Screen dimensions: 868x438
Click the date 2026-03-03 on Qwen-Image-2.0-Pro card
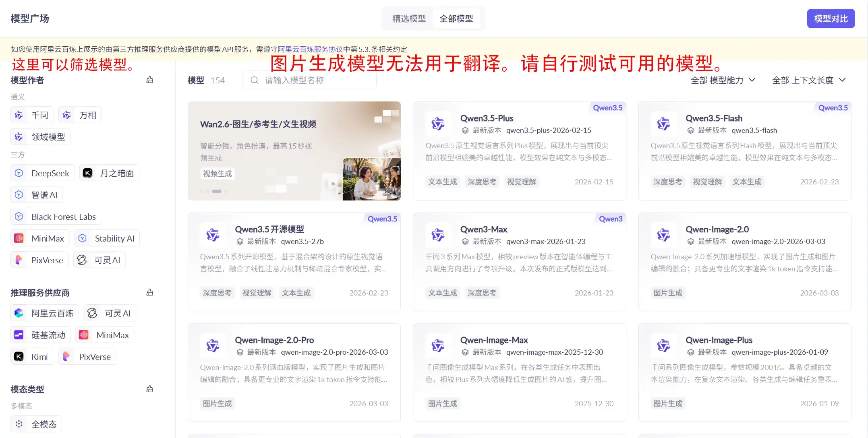(369, 403)
